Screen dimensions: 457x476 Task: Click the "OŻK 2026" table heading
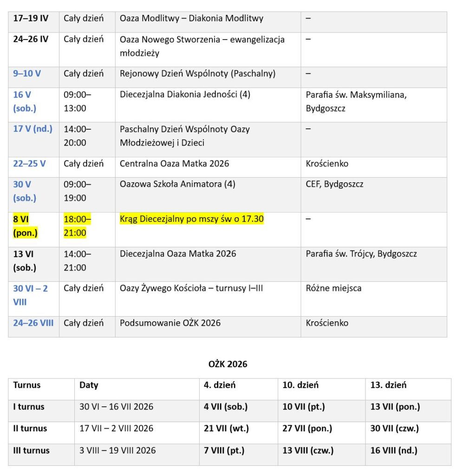coord(228,364)
